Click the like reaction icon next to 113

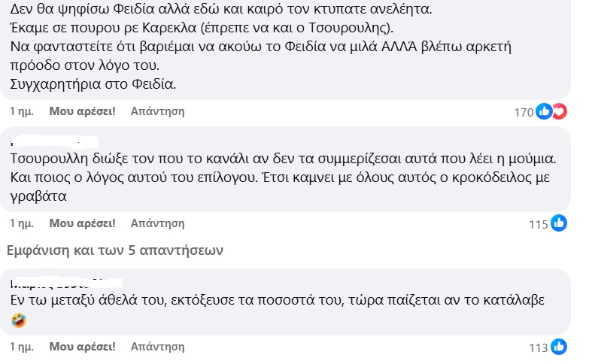coord(558,347)
